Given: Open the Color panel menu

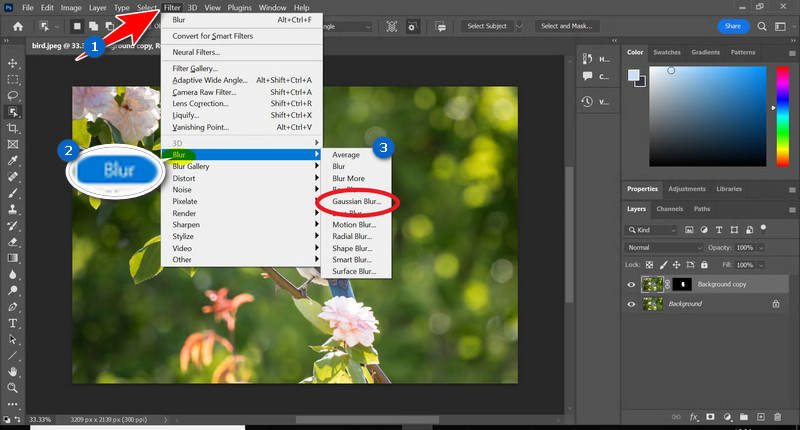Looking at the screenshot, I should (x=792, y=53).
